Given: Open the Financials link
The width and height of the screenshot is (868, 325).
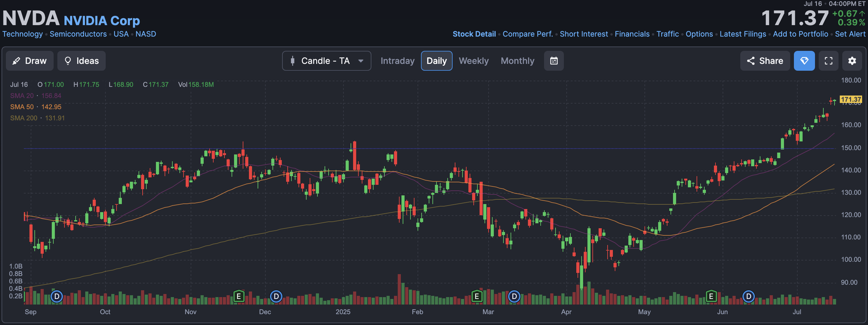Looking at the screenshot, I should (632, 34).
